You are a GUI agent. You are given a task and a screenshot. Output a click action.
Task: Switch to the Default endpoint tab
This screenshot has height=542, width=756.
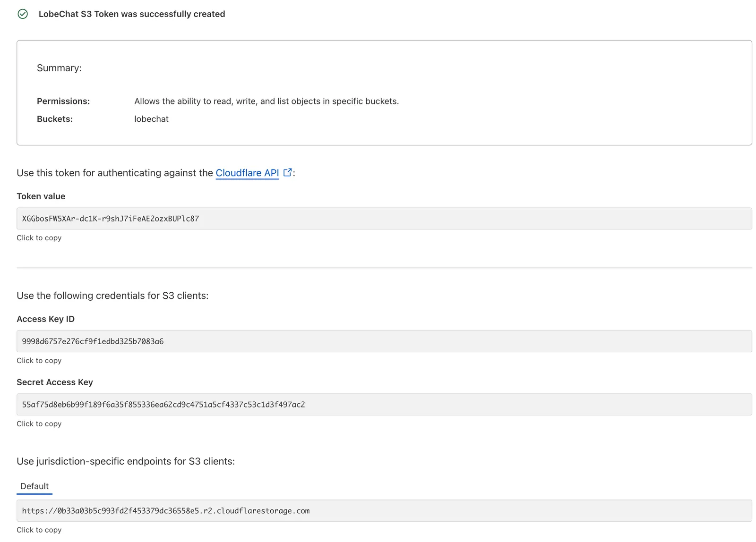(x=34, y=486)
